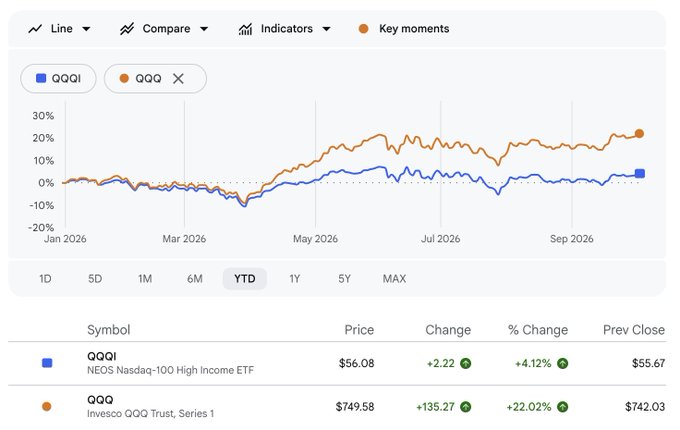Select the YTD time range
Screen dimensions: 680x430
(245, 279)
